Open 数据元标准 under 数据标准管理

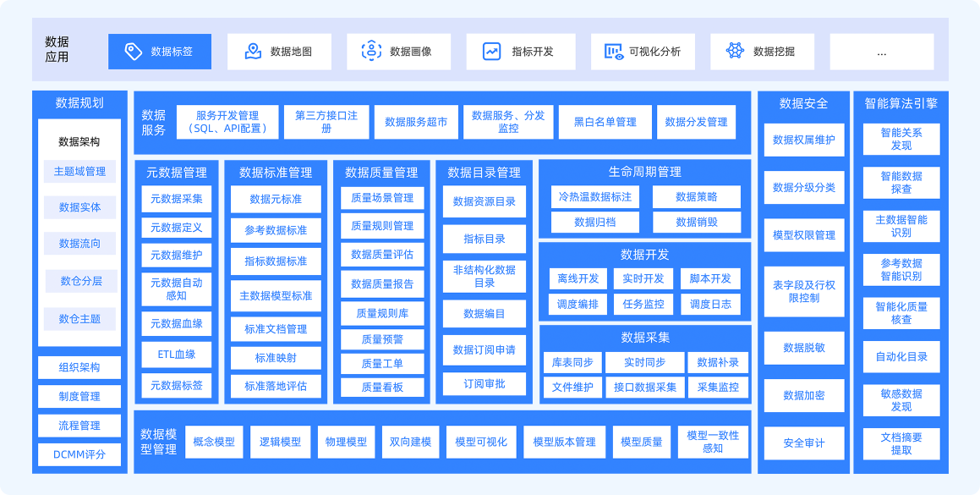[277, 200]
